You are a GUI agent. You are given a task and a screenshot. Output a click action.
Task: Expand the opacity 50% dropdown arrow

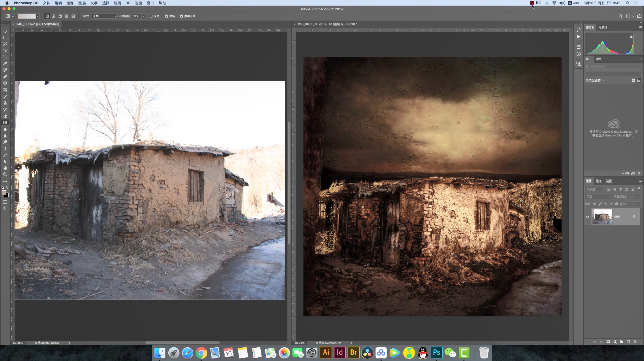click(x=143, y=16)
